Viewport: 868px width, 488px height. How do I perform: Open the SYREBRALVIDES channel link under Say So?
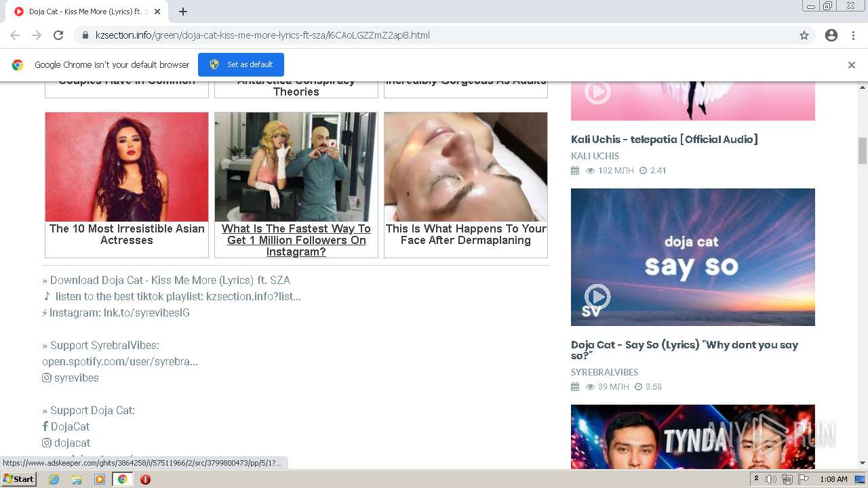(x=604, y=372)
